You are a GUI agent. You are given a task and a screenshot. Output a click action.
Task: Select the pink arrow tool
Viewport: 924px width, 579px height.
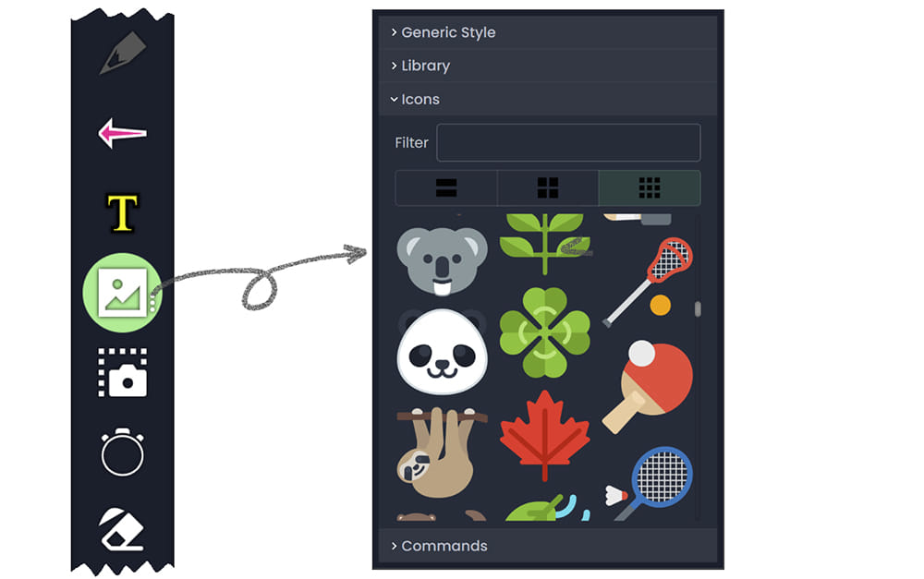click(x=122, y=133)
